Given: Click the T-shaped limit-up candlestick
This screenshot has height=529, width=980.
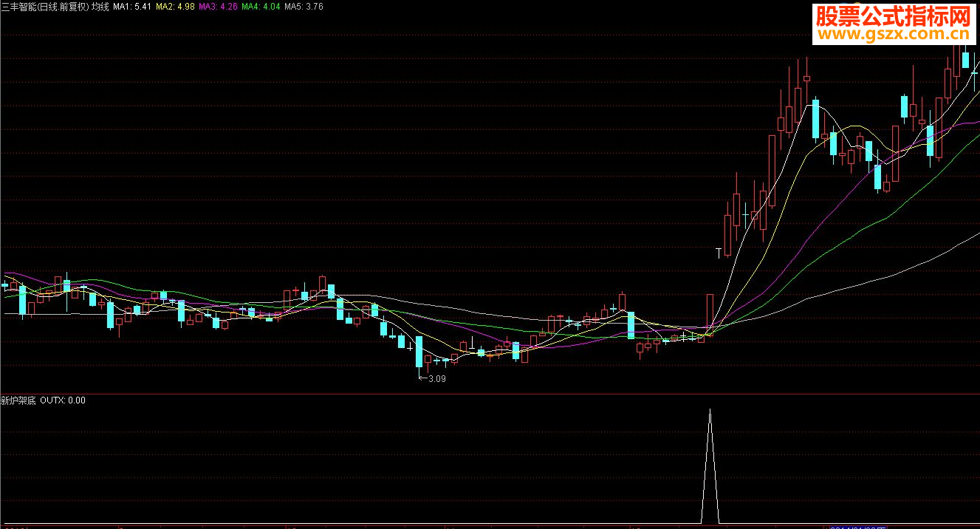Looking at the screenshot, I should click(x=718, y=253).
